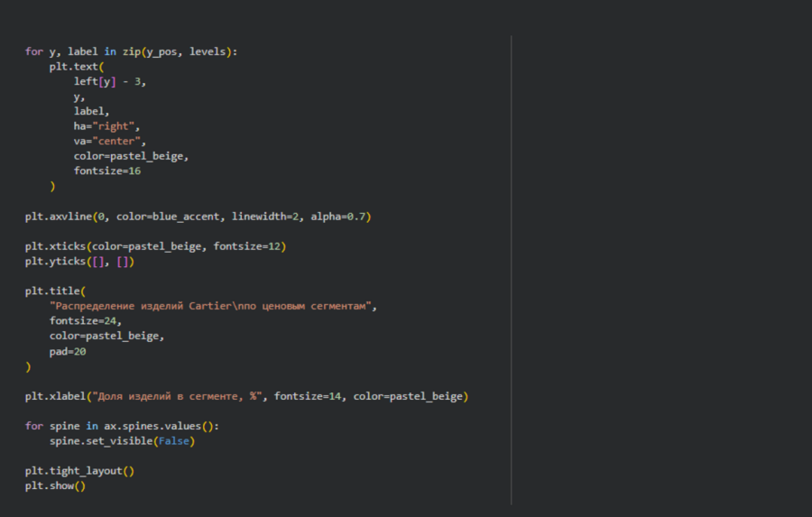Click the 'fontsize=16' line
Screen dimensions: 812x517
[x=107, y=171]
